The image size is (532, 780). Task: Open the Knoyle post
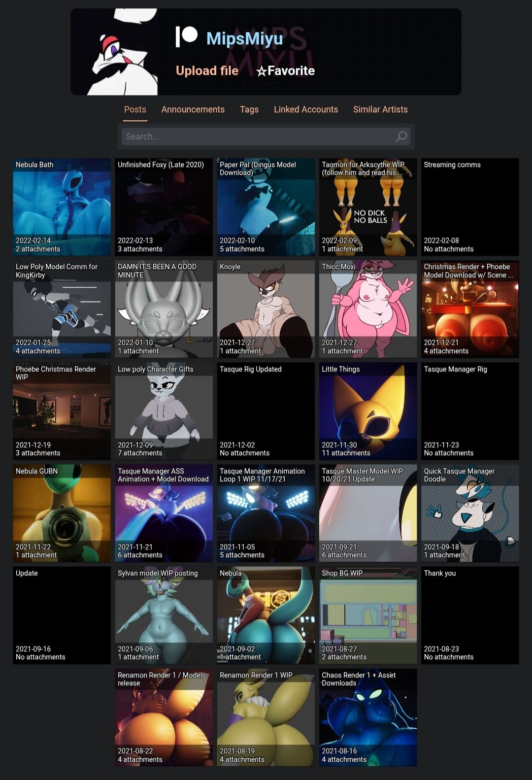(x=266, y=309)
